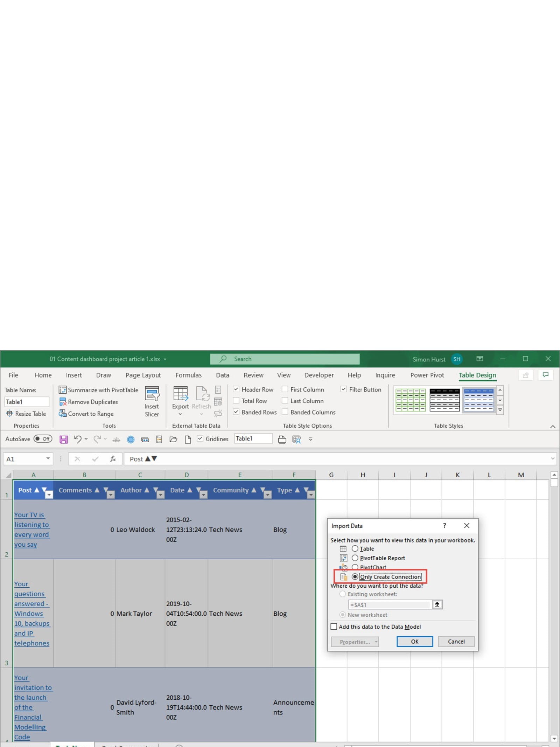Viewport: 560px width, 747px height.
Task: Expand the Name Box dropdown arrow
Action: [x=48, y=459]
